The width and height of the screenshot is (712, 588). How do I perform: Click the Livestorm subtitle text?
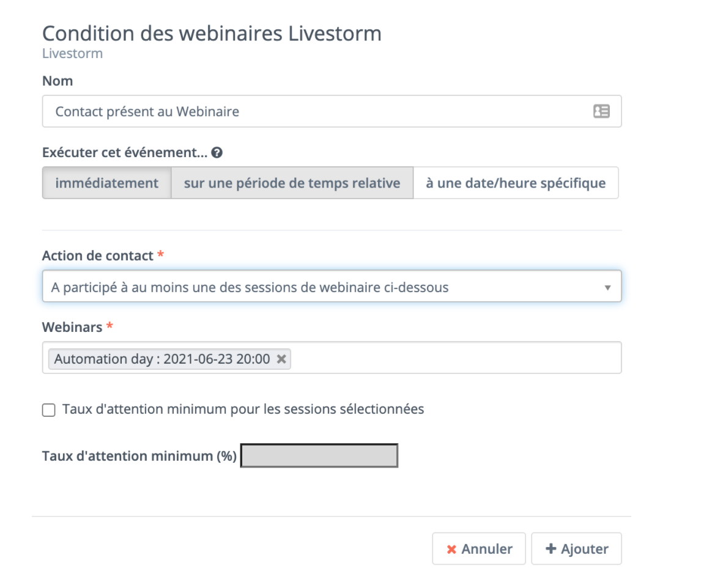pyautogui.click(x=73, y=54)
